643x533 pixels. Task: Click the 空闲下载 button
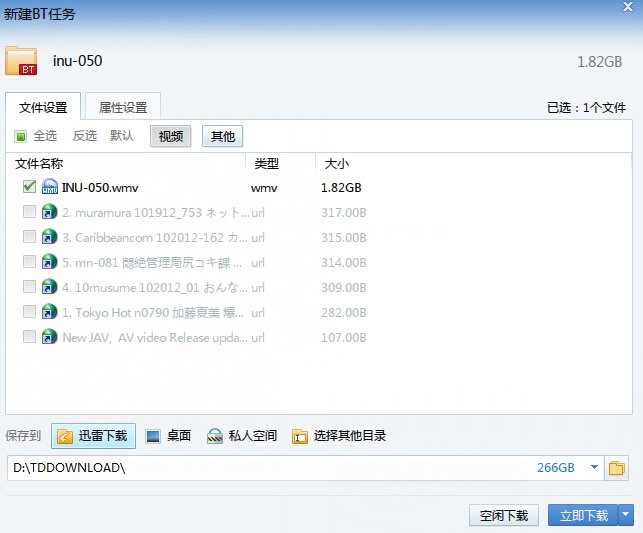coord(504,515)
